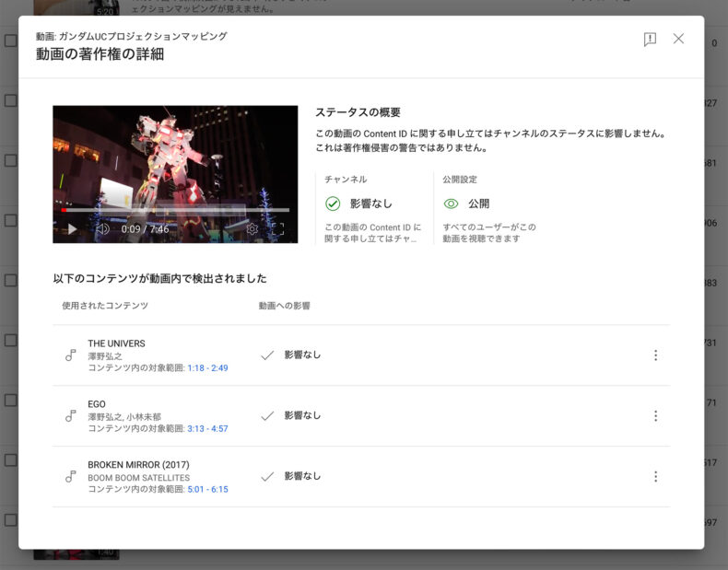Open the video player settings gear
Screen dimensions: 728x570
click(x=252, y=229)
